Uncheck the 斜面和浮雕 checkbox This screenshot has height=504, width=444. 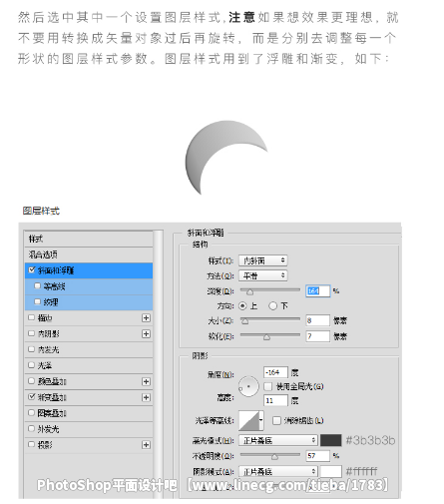click(32, 269)
